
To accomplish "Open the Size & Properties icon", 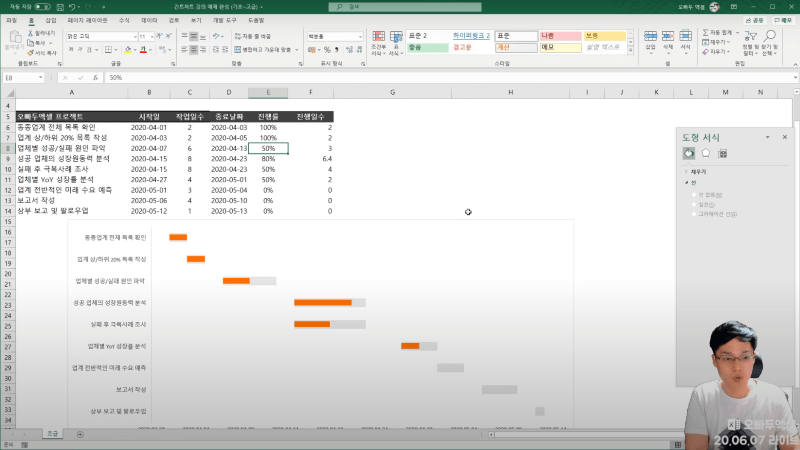I will tap(723, 153).
